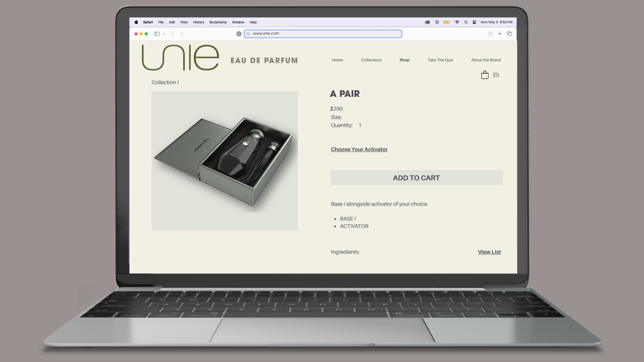644x362 pixels.
Task: Click the play circle menu bar icon
Action: (437, 22)
